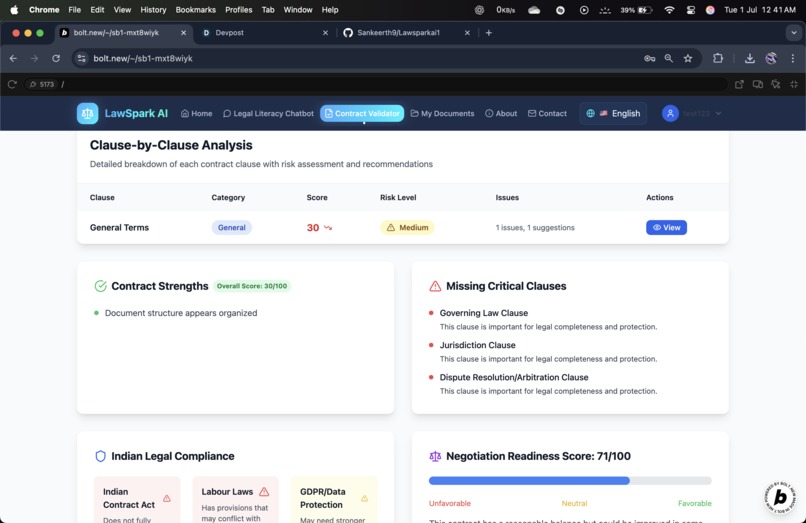Click the General Terms clause name
The image size is (806, 523).
tap(119, 227)
